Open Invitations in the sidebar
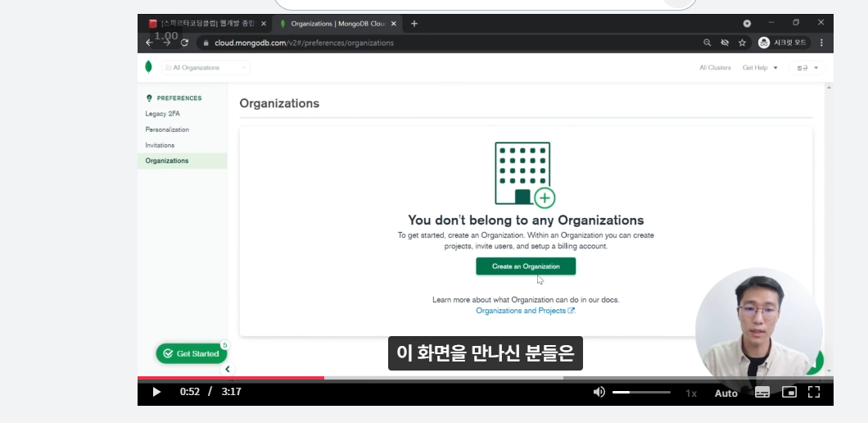Viewport: 868px width, 423px height. pos(160,145)
